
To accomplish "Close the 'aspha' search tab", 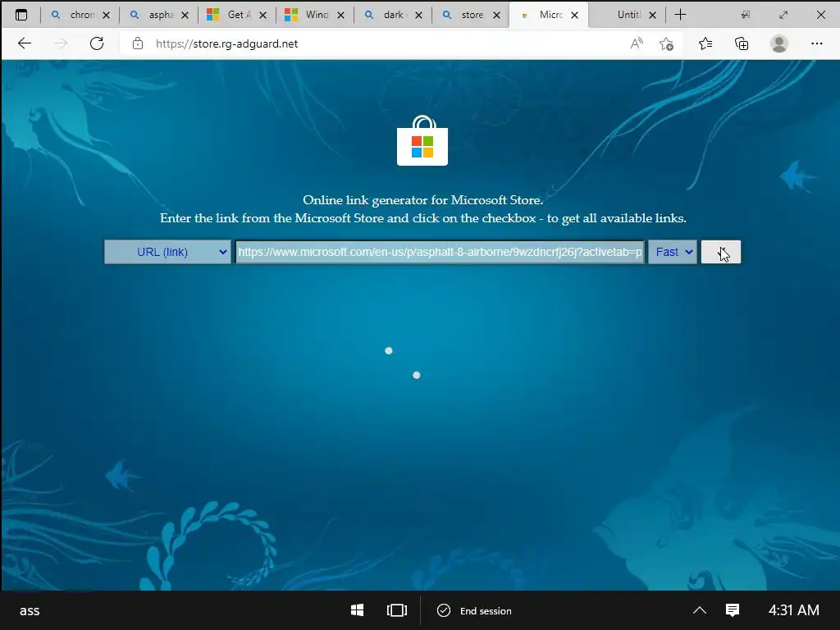I will click(x=185, y=15).
